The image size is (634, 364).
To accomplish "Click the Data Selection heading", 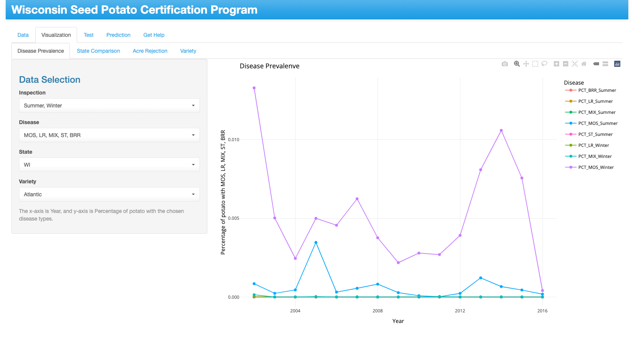I will pyautogui.click(x=50, y=80).
